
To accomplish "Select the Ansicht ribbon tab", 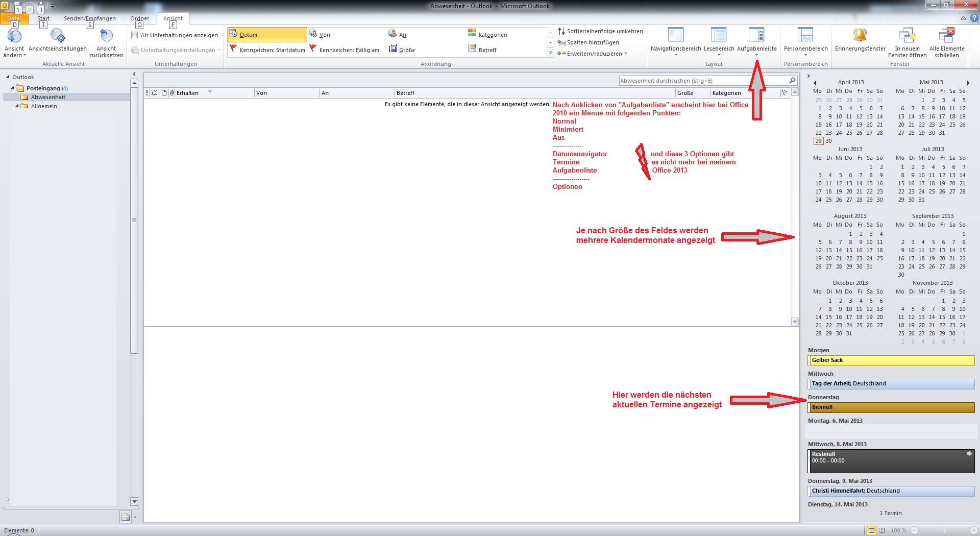I will (173, 18).
